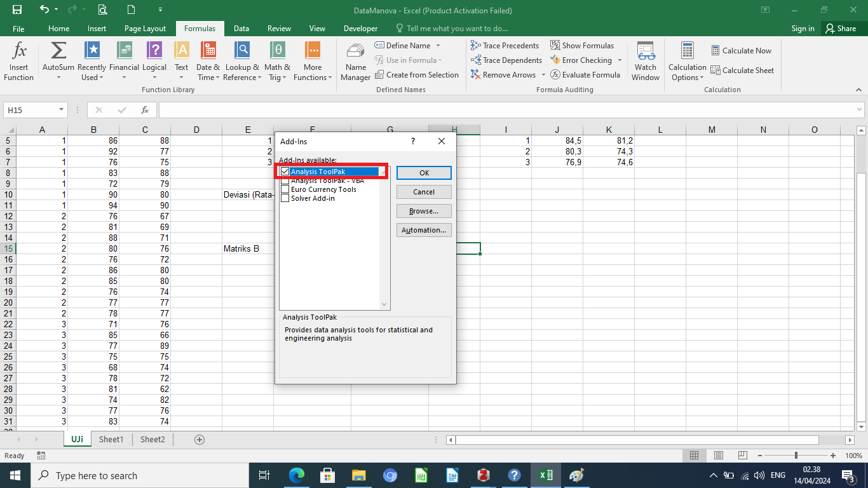This screenshot has height=488, width=868.
Task: Click Calculate Now icon
Action: (715, 51)
